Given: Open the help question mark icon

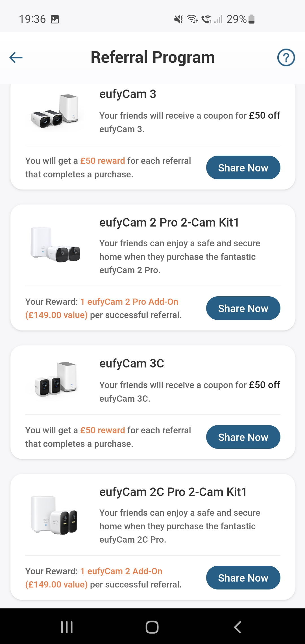Looking at the screenshot, I should [286, 58].
